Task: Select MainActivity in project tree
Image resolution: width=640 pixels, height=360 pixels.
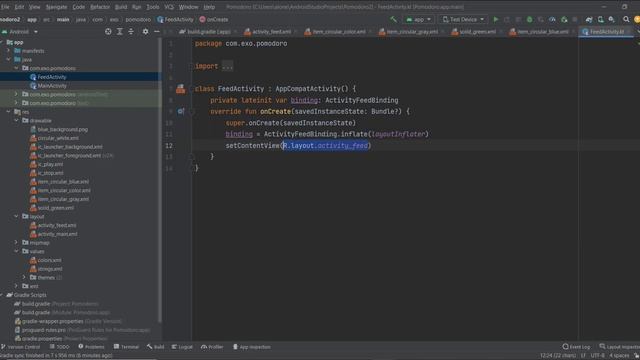Action: pyautogui.click(x=52, y=86)
